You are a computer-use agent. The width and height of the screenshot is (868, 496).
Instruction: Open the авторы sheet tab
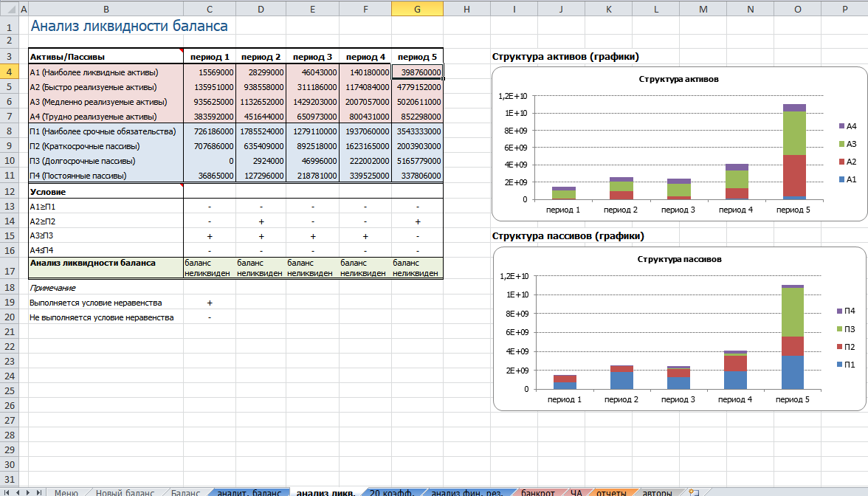coord(657,492)
